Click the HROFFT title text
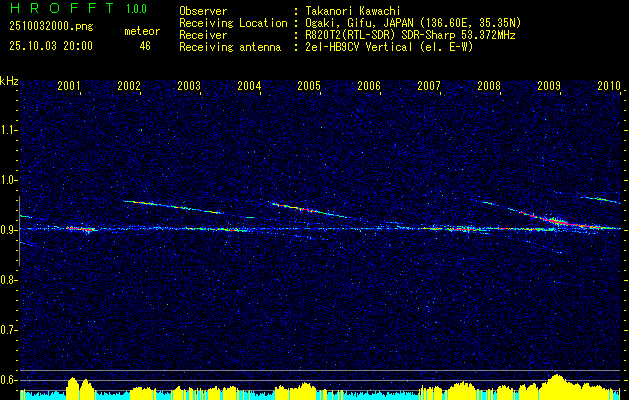This screenshot has height=400, width=629. (x=61, y=8)
